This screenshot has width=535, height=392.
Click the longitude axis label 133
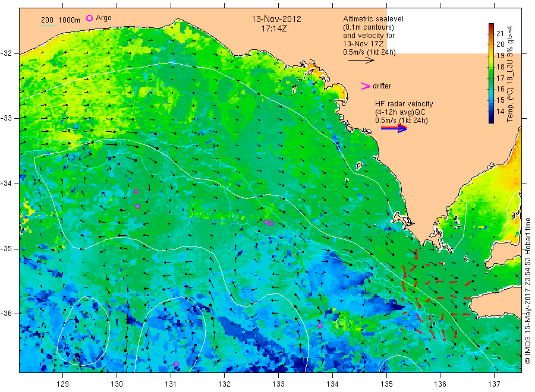278,384
